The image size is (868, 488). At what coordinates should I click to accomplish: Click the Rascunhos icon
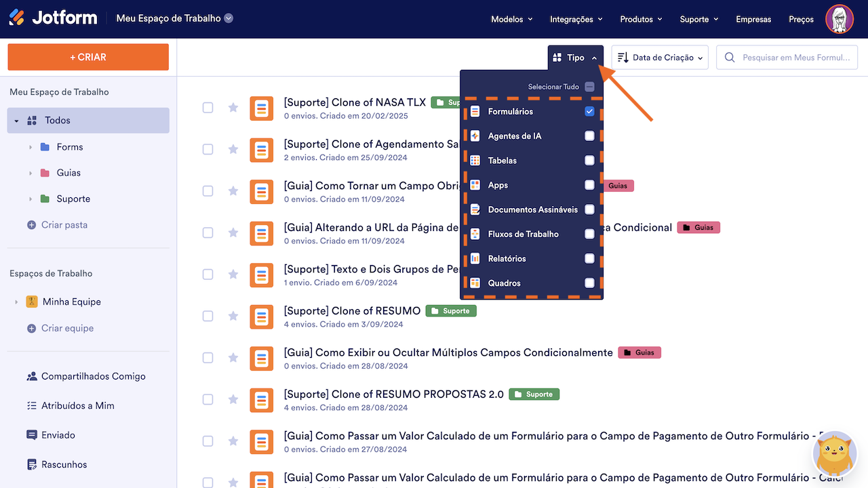(32, 464)
